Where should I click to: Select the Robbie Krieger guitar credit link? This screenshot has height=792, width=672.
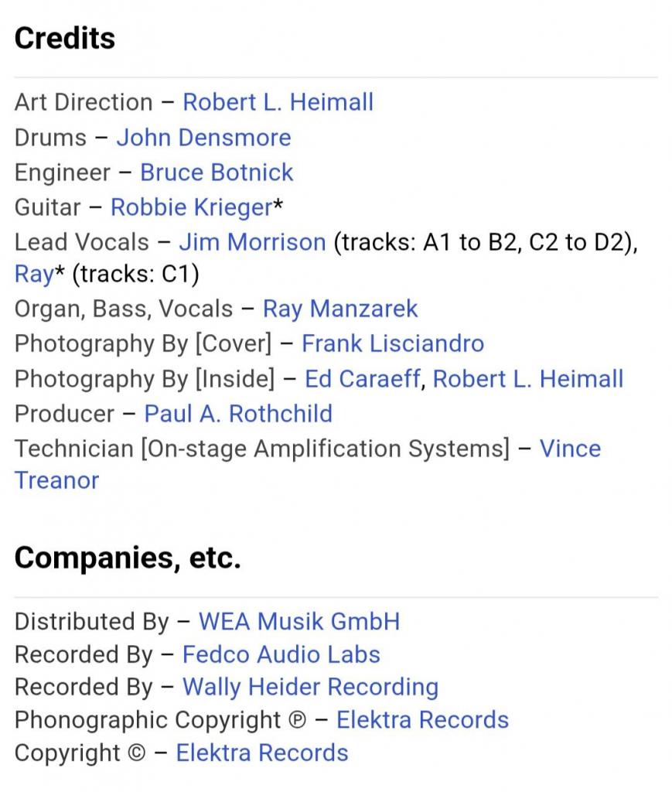click(191, 207)
